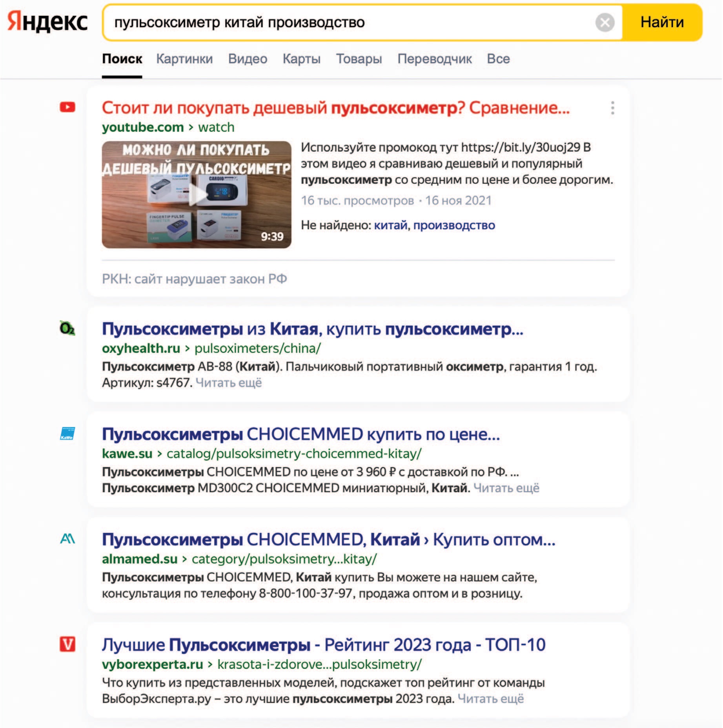The height and width of the screenshot is (728, 723).
Task: Click the watch breadcrumb of the YouTube result
Action: coord(216,127)
